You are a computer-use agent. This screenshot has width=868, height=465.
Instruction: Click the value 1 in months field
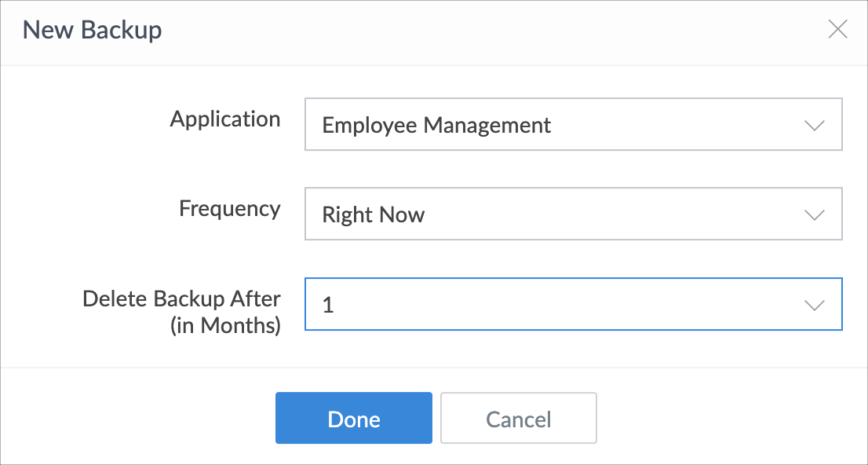click(x=328, y=306)
